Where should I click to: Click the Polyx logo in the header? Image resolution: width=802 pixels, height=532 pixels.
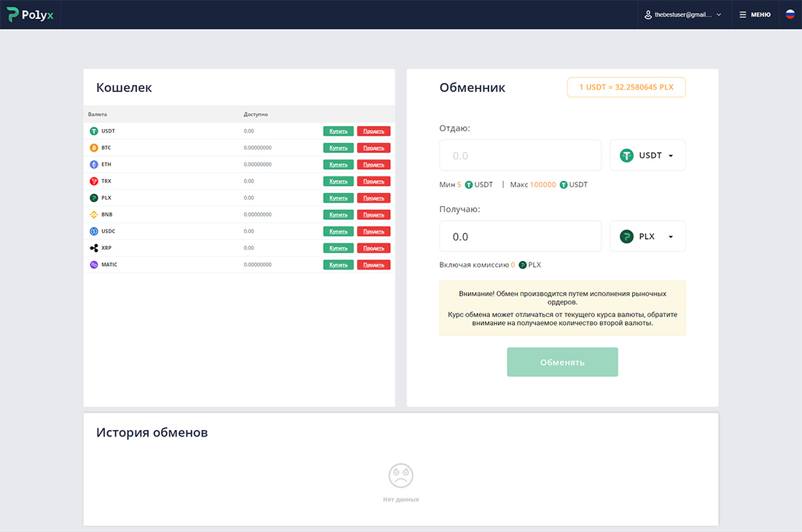(28, 14)
